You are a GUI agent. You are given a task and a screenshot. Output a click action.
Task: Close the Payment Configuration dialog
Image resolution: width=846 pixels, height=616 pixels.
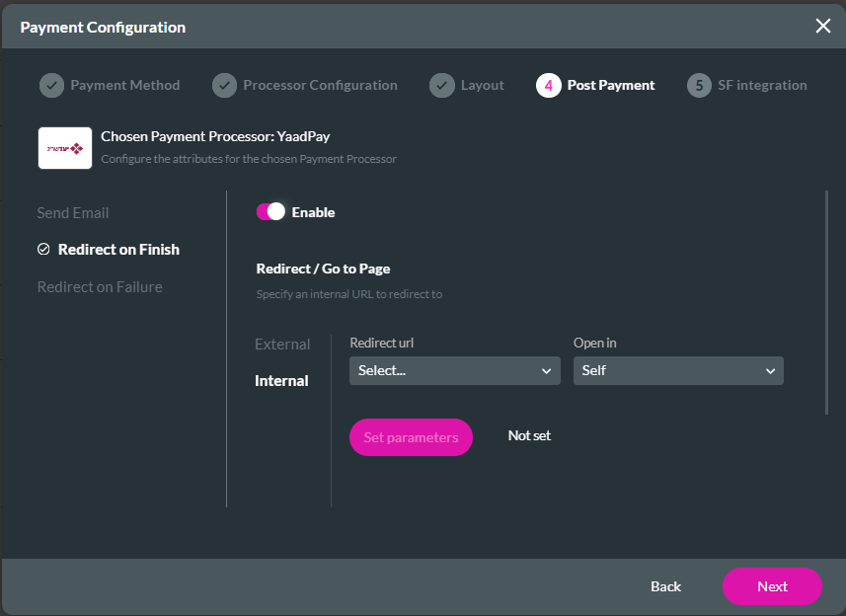click(x=823, y=27)
